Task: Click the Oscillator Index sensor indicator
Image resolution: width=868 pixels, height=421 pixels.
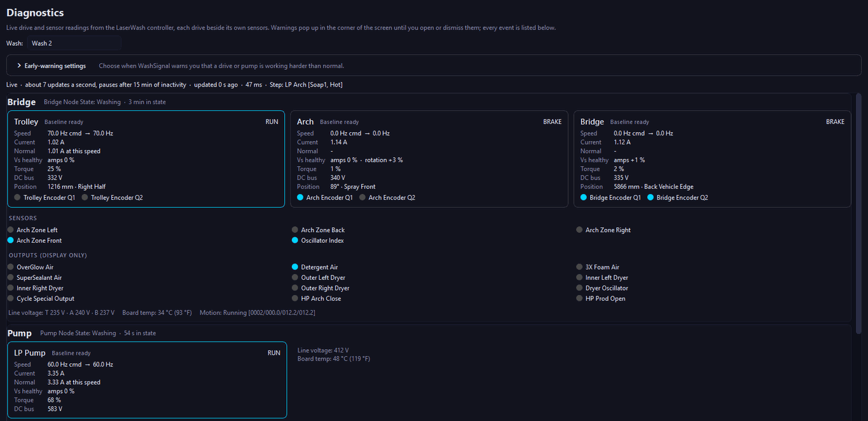Action: click(295, 240)
